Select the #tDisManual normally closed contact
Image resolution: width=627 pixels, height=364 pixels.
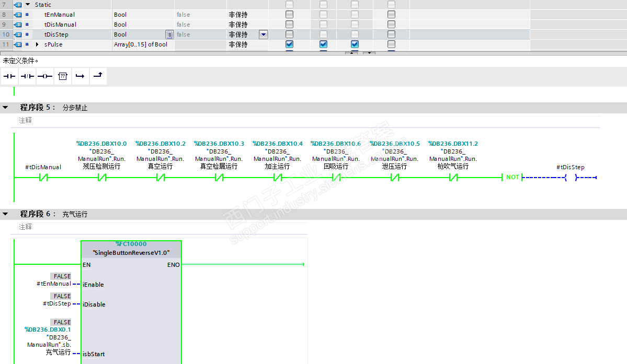coord(43,178)
